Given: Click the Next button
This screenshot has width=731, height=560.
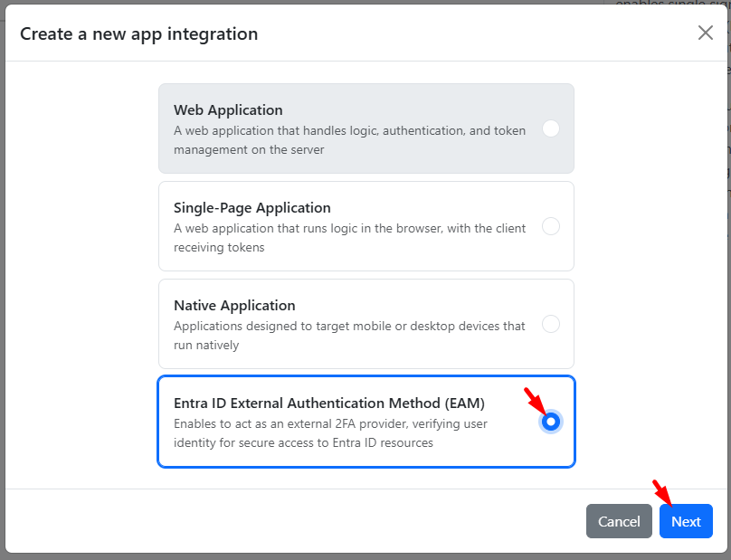Looking at the screenshot, I should [686, 521].
